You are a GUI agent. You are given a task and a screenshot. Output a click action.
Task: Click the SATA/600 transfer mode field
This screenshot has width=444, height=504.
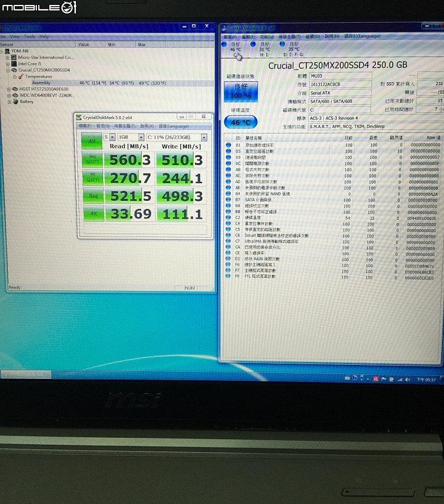pos(340,101)
